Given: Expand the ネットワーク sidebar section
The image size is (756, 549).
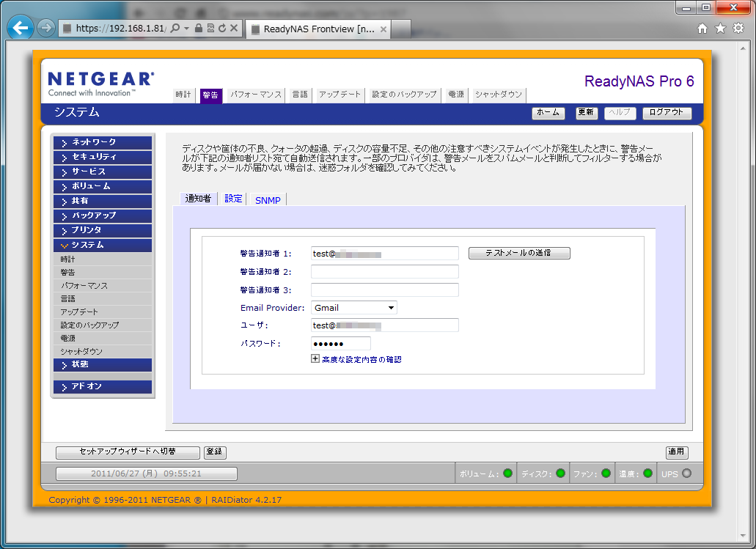Looking at the screenshot, I should pyautogui.click(x=103, y=142).
